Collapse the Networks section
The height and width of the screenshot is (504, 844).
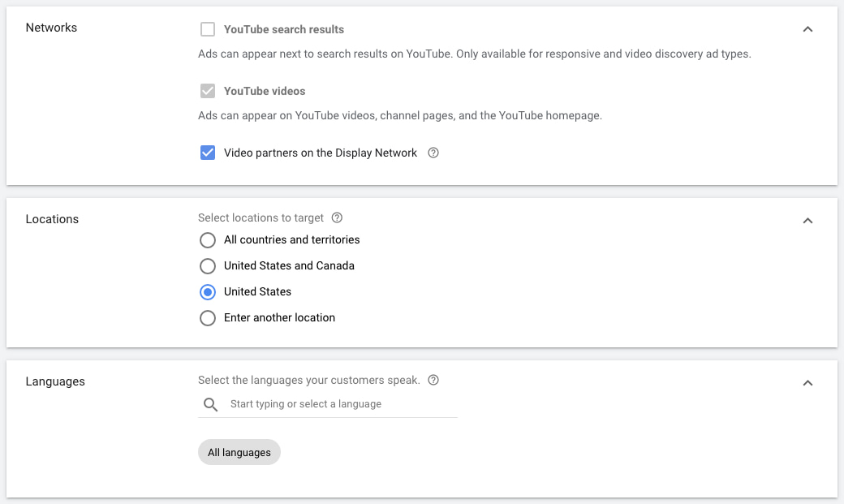click(807, 28)
